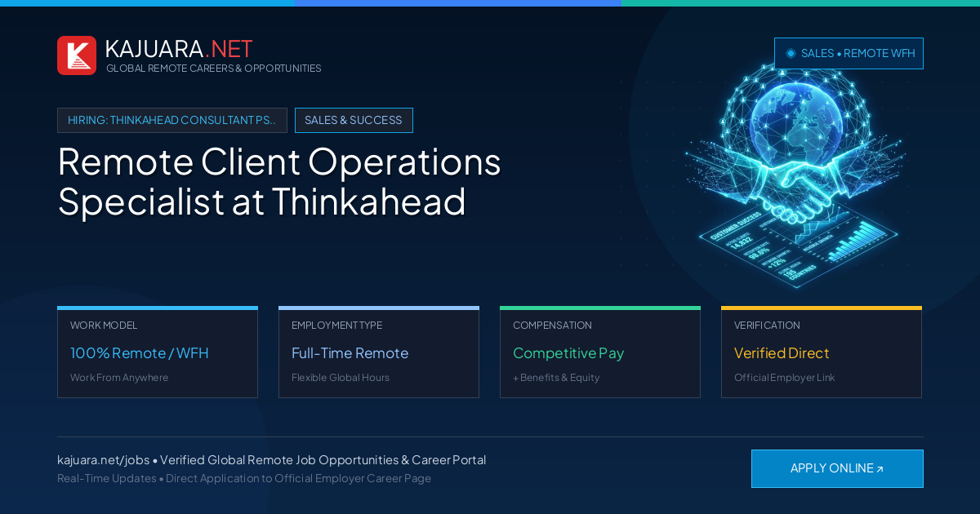Click the Work From Anywhere text
The width and height of the screenshot is (980, 514).
119,378
